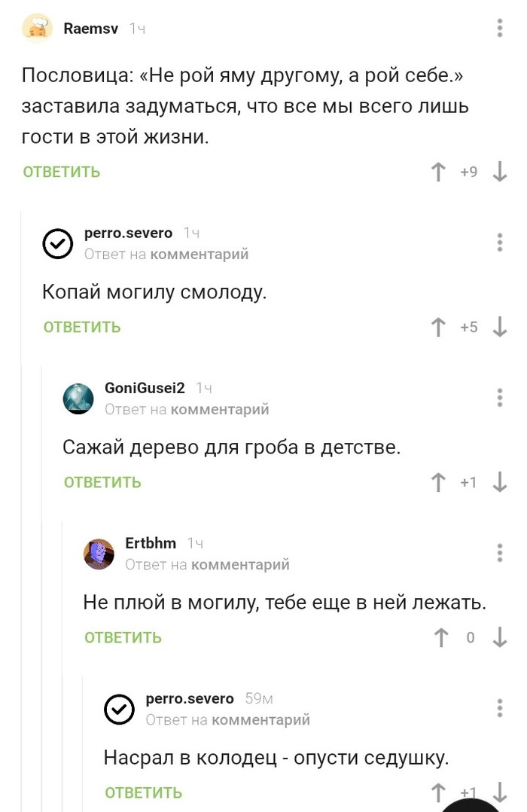Reply to the 'Копай могилу смолоду' comment
Screen dimensions: 527x812
tap(82, 328)
